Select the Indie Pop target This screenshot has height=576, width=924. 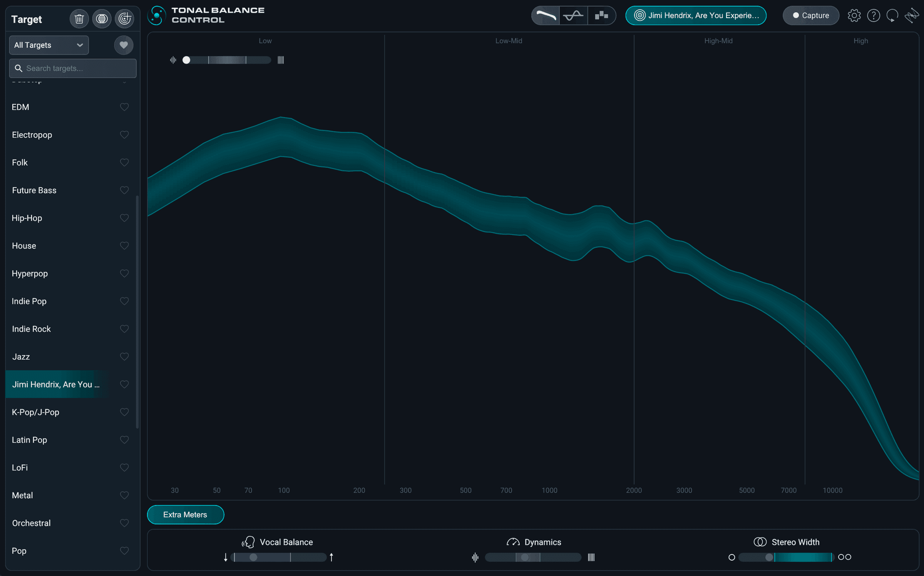[x=71, y=301]
